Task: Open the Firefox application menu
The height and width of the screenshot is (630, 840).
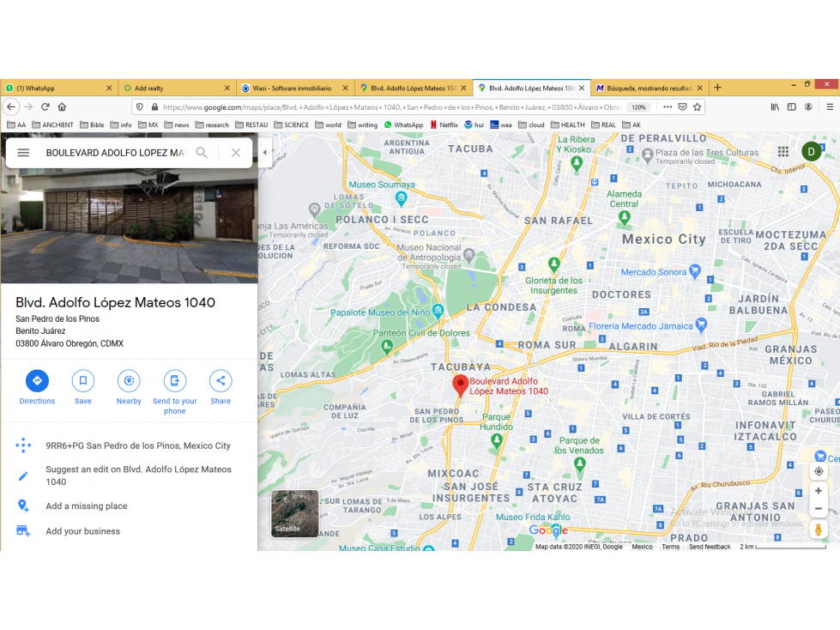Action: [x=830, y=106]
